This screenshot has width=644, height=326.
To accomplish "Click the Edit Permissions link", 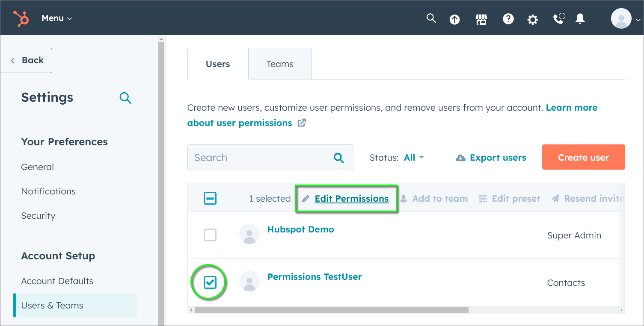I will [351, 199].
